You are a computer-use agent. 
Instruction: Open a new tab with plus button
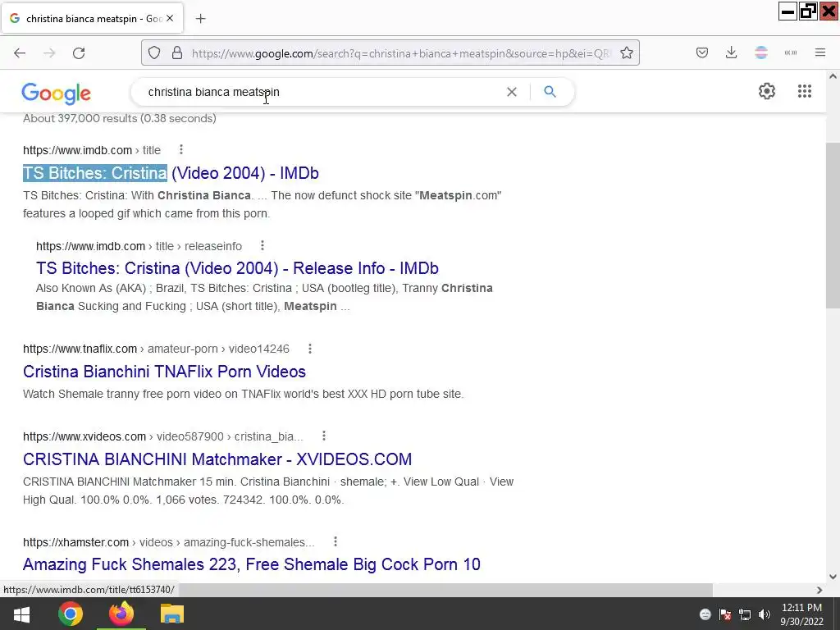[x=200, y=19]
